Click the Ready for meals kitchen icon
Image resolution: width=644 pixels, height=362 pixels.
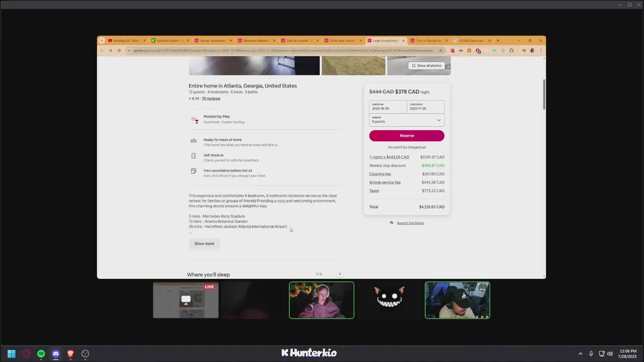pyautogui.click(x=193, y=141)
